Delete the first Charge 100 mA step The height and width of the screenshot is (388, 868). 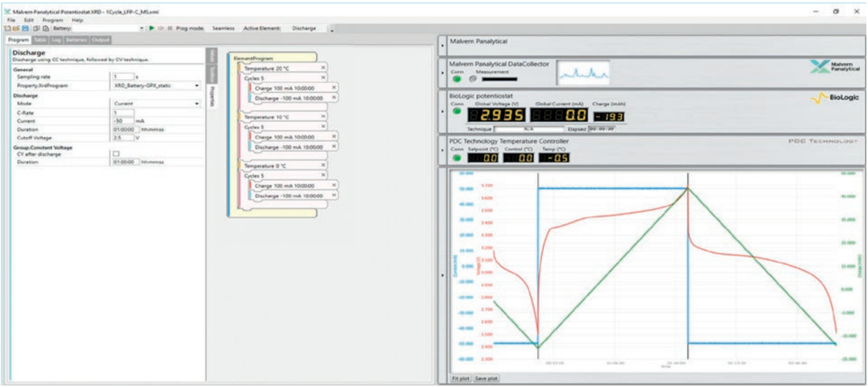coord(333,87)
